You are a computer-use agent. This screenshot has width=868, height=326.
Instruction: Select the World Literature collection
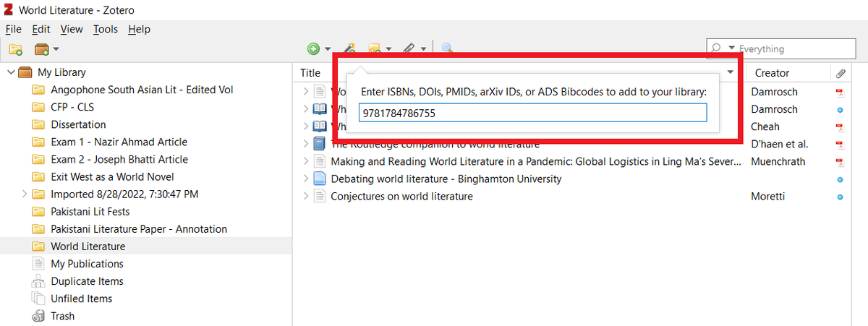88,246
